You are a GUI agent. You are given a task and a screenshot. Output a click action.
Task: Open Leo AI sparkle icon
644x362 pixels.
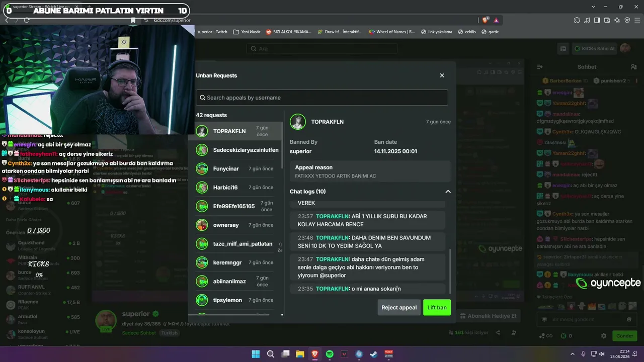(617, 20)
